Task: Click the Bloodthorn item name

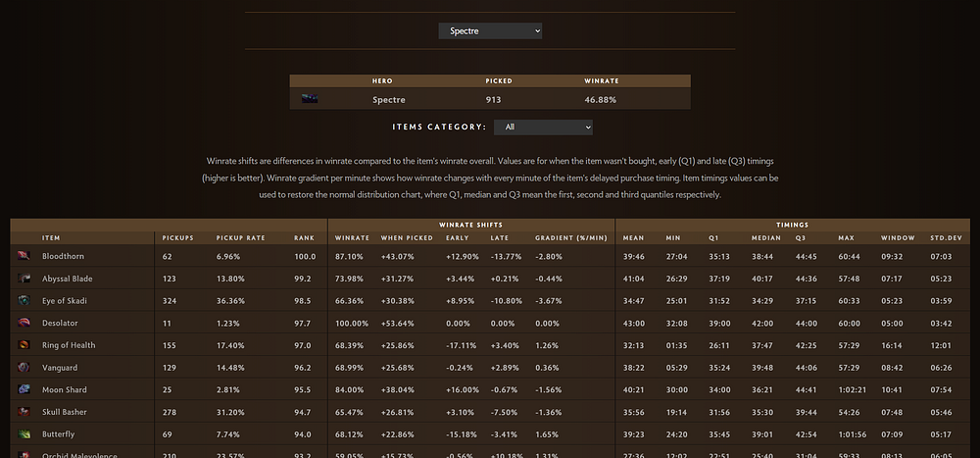Action: click(x=63, y=256)
